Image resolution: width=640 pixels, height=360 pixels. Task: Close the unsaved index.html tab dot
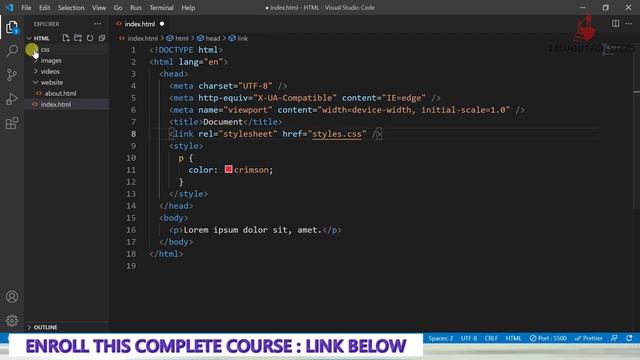pos(162,24)
